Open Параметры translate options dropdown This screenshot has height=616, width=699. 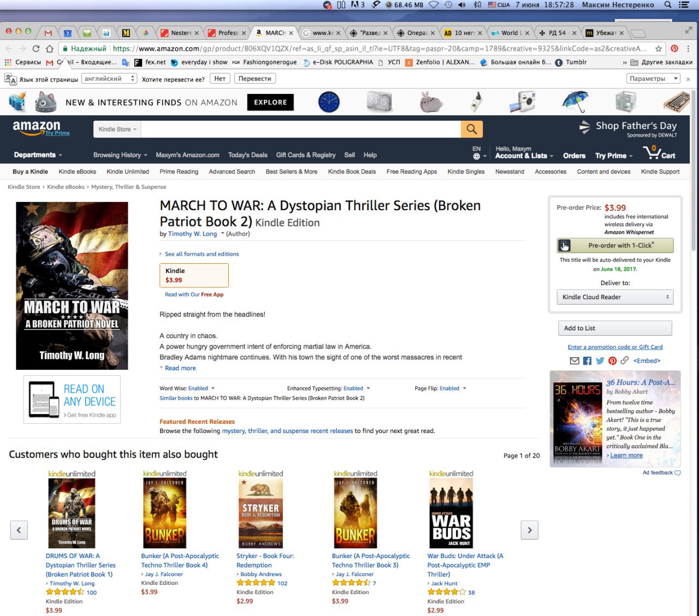point(653,79)
